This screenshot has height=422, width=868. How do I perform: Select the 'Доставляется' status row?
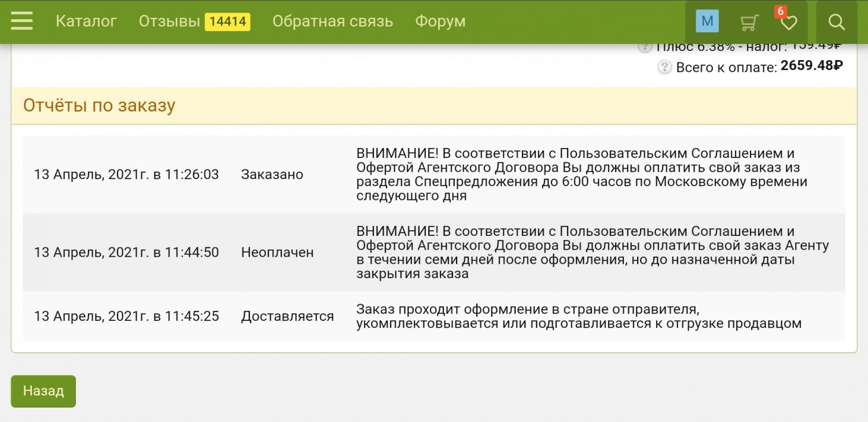(x=287, y=316)
